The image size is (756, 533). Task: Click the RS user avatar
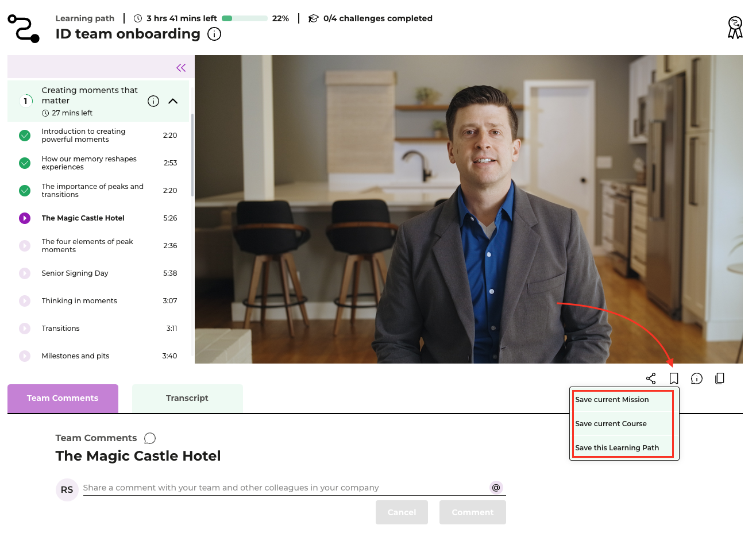tap(67, 490)
